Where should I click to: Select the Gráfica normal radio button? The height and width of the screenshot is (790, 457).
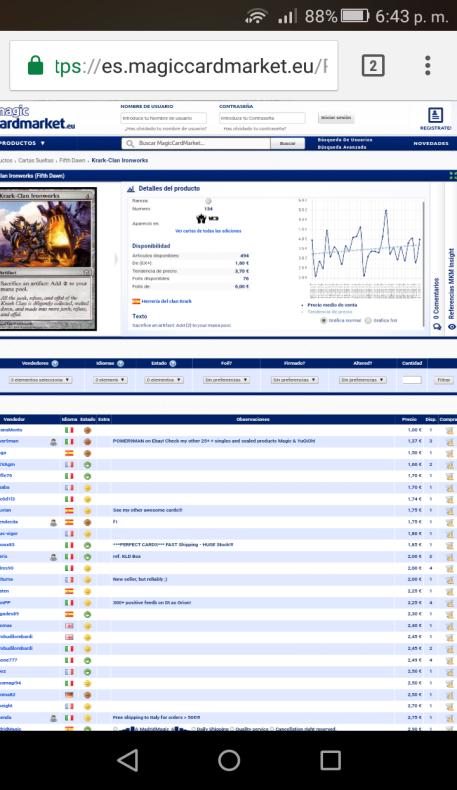click(323, 320)
